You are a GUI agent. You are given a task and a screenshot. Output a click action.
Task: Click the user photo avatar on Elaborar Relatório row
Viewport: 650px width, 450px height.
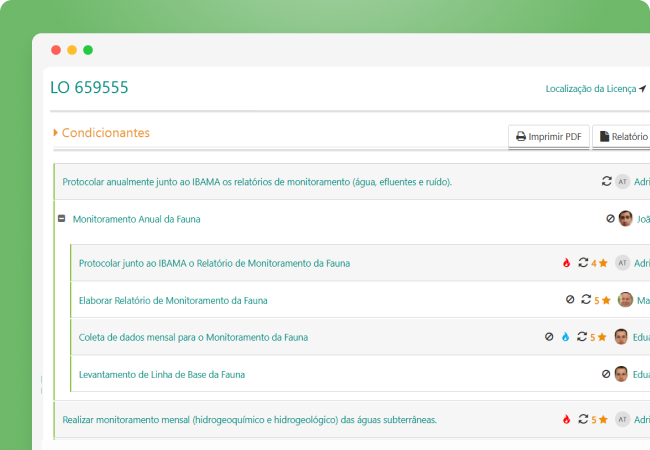tap(625, 300)
